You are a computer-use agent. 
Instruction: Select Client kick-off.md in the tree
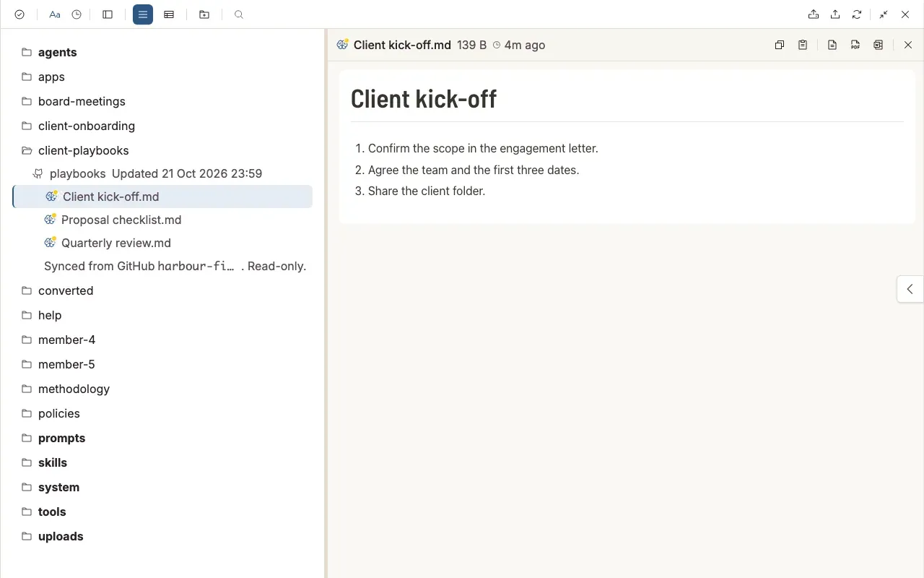click(162, 197)
